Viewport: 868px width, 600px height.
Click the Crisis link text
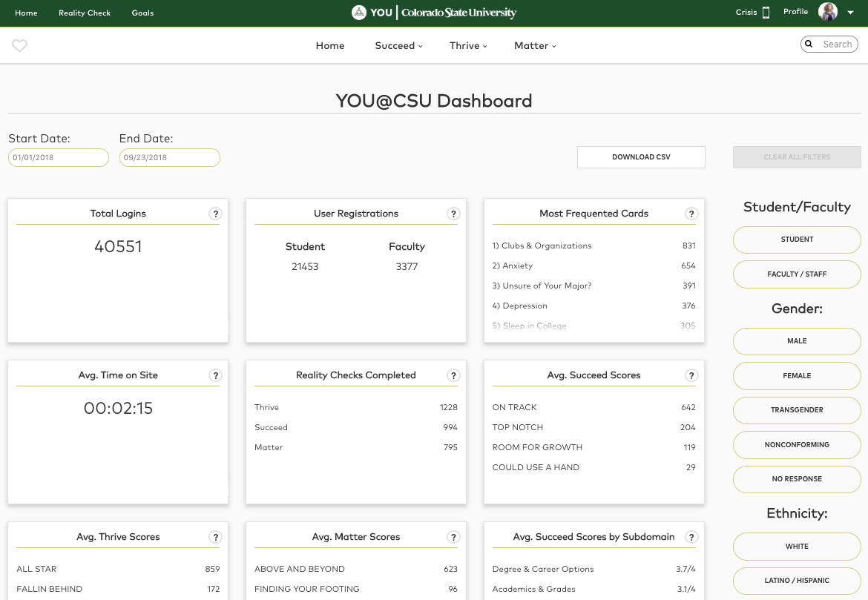(x=746, y=12)
